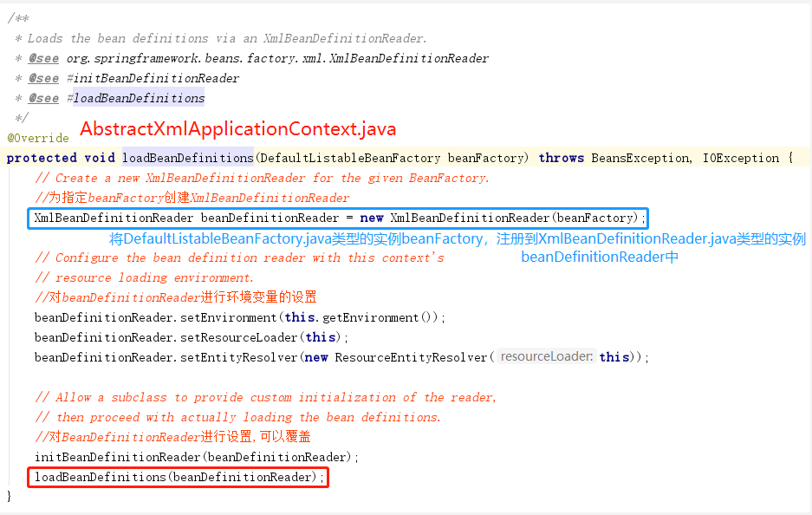Viewport: 812px width, 515px height.
Task: Click IOException in the throws clause
Action: point(741,158)
